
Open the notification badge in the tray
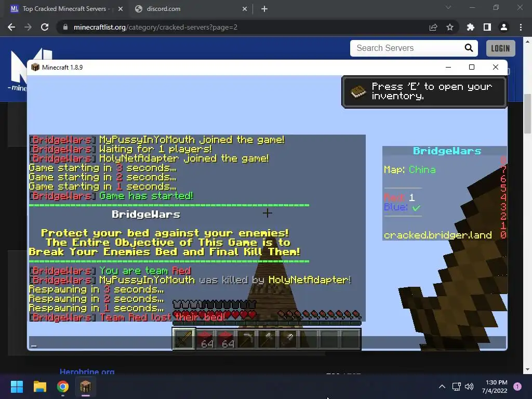[x=517, y=387]
